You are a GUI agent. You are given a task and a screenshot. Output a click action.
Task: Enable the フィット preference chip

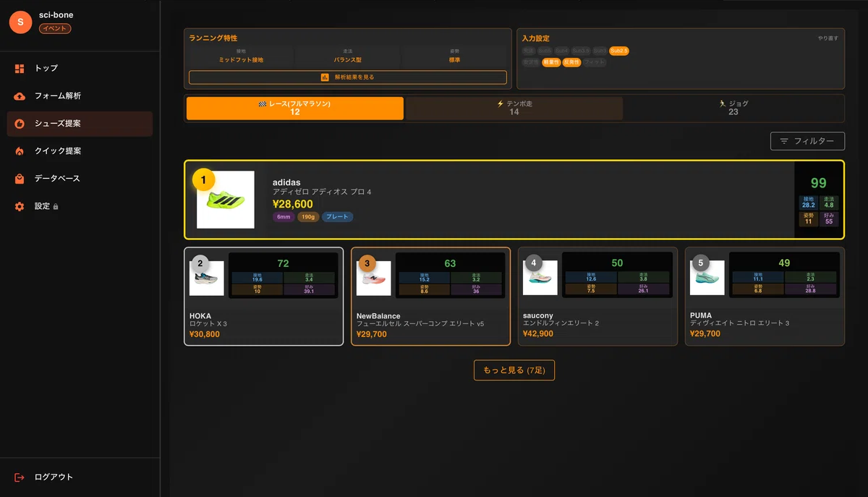pyautogui.click(x=595, y=62)
